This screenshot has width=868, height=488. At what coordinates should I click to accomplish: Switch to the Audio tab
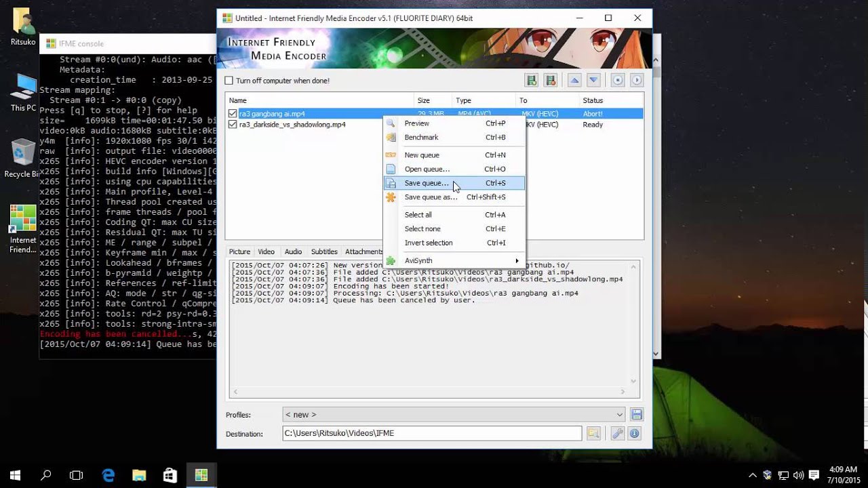click(293, 251)
